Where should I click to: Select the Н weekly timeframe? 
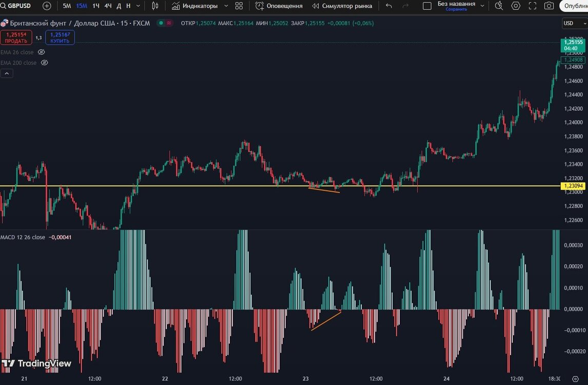(128, 6)
